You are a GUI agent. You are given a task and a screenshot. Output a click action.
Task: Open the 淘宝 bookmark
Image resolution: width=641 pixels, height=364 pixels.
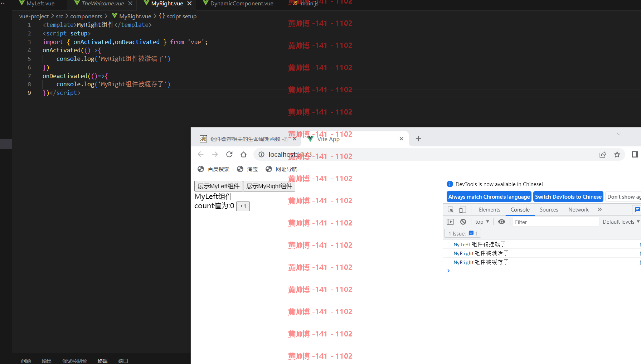[247, 169]
